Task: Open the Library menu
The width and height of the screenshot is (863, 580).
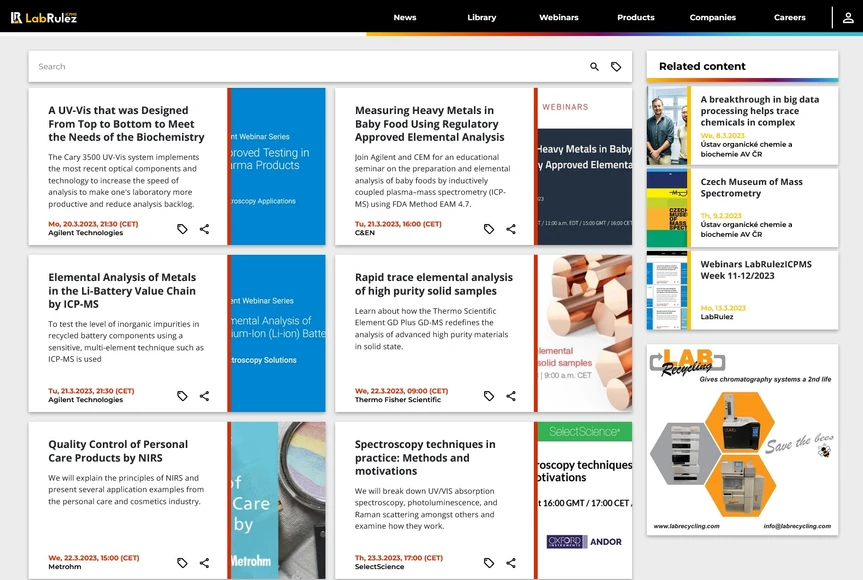Action: (x=482, y=18)
